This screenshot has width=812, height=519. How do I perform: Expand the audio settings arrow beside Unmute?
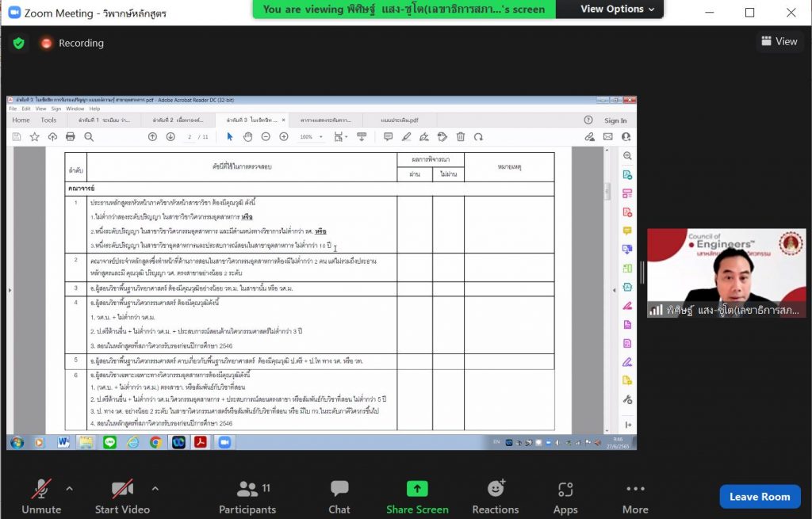click(69, 488)
